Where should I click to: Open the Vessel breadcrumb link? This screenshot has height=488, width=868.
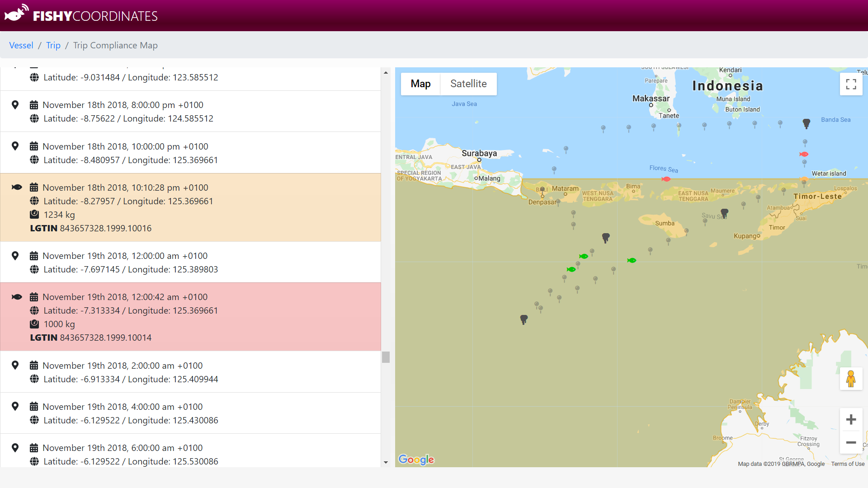pos(21,45)
